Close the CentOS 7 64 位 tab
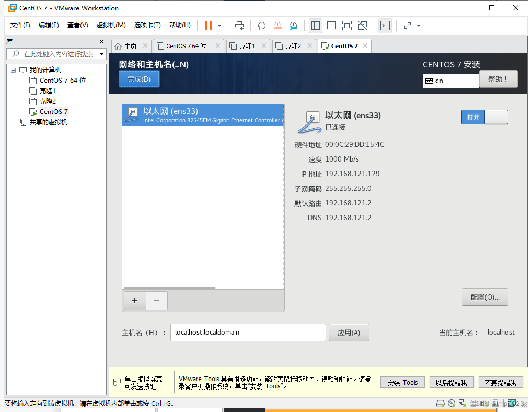Image resolution: width=532 pixels, height=412 pixels. pyautogui.click(x=218, y=45)
